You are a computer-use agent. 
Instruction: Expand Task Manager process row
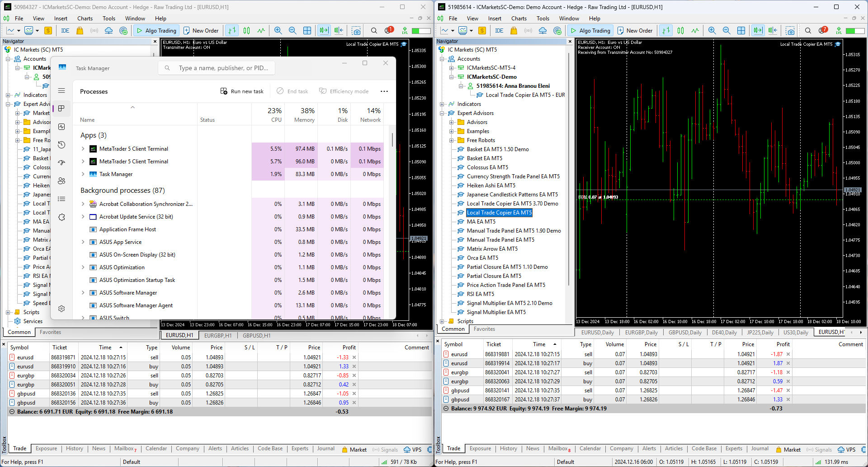(x=83, y=174)
